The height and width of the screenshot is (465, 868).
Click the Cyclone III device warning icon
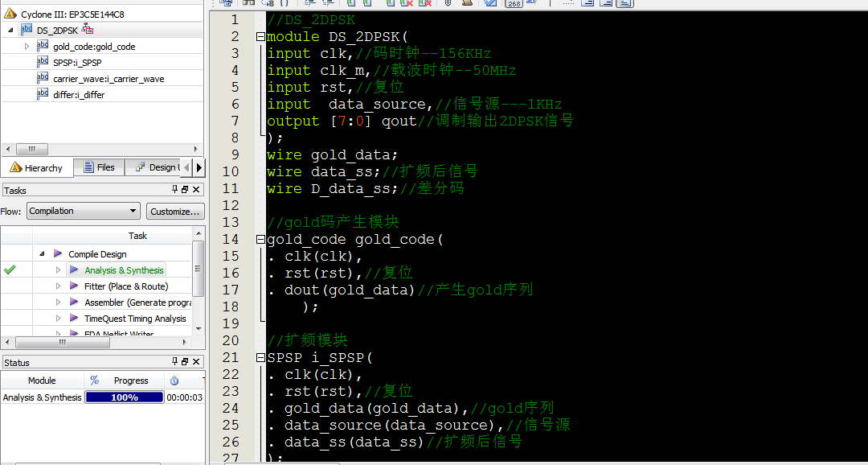pos(10,14)
